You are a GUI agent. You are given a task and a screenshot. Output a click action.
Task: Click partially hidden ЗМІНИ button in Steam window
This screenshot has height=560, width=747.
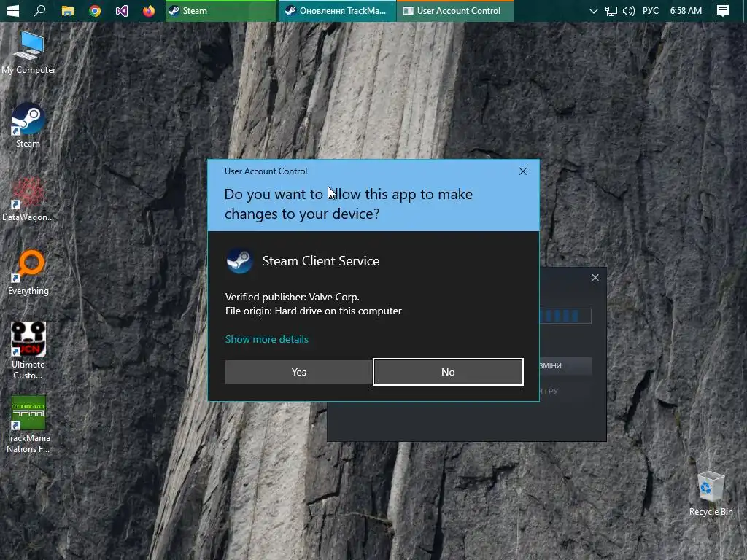point(566,366)
